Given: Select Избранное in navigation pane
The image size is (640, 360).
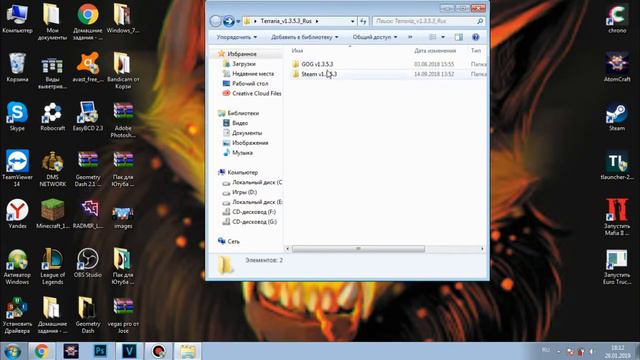Looking at the screenshot, I should [x=242, y=54].
